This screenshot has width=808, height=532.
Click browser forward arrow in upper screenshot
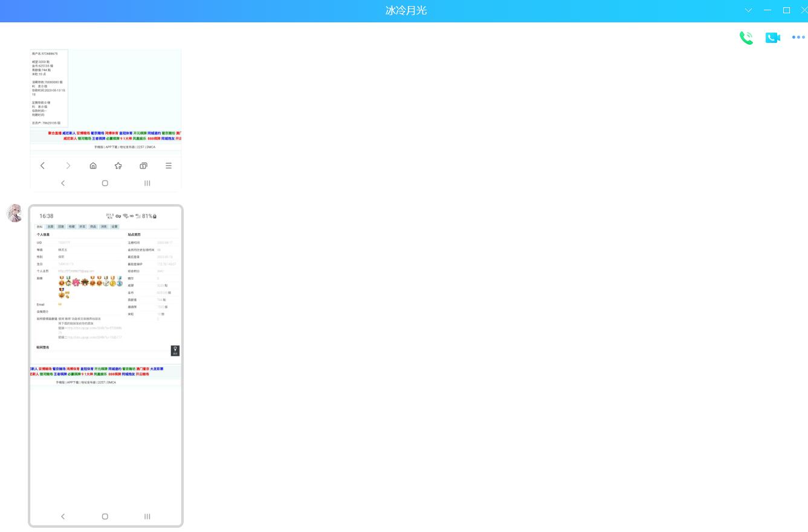click(x=68, y=165)
